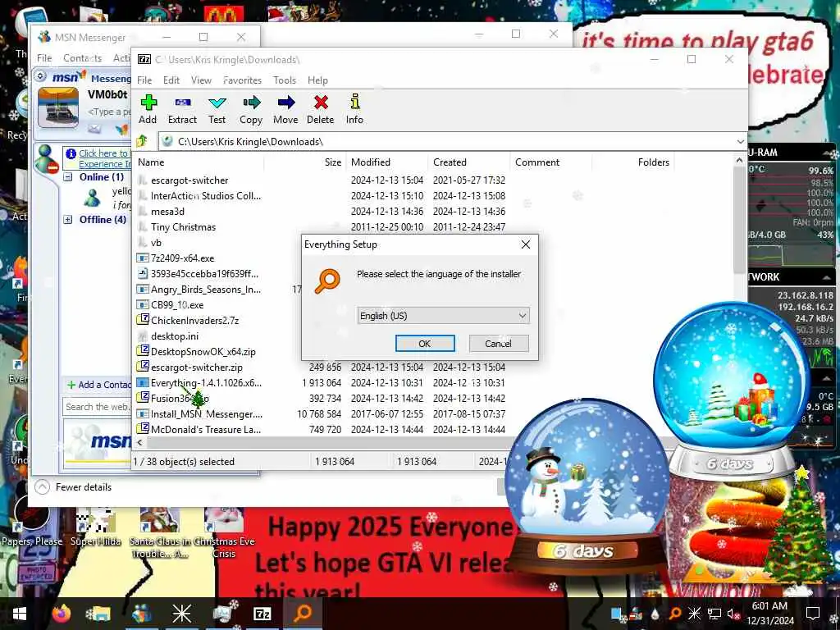Click the Search the web field in MSN
The image size is (840, 630).
tap(97, 407)
